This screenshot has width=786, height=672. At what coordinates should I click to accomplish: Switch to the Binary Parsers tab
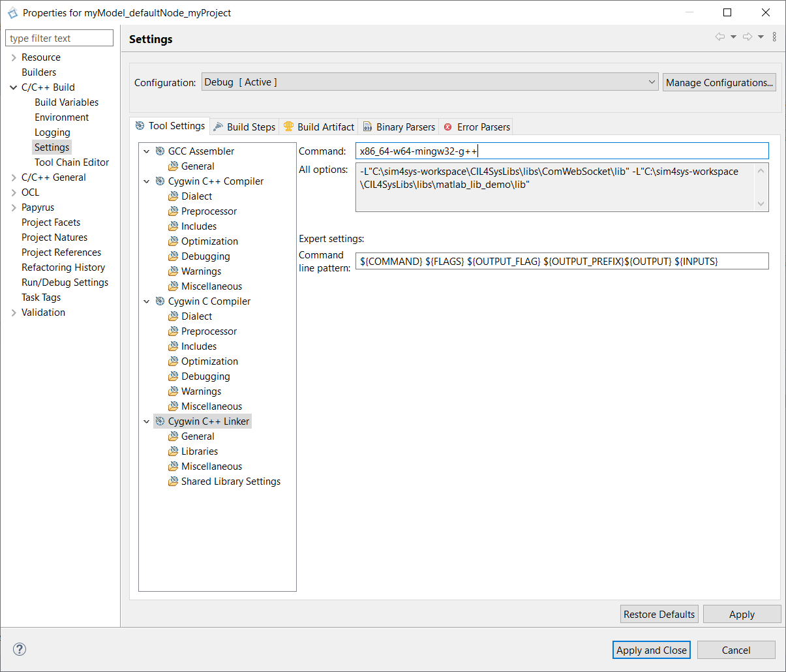point(399,127)
